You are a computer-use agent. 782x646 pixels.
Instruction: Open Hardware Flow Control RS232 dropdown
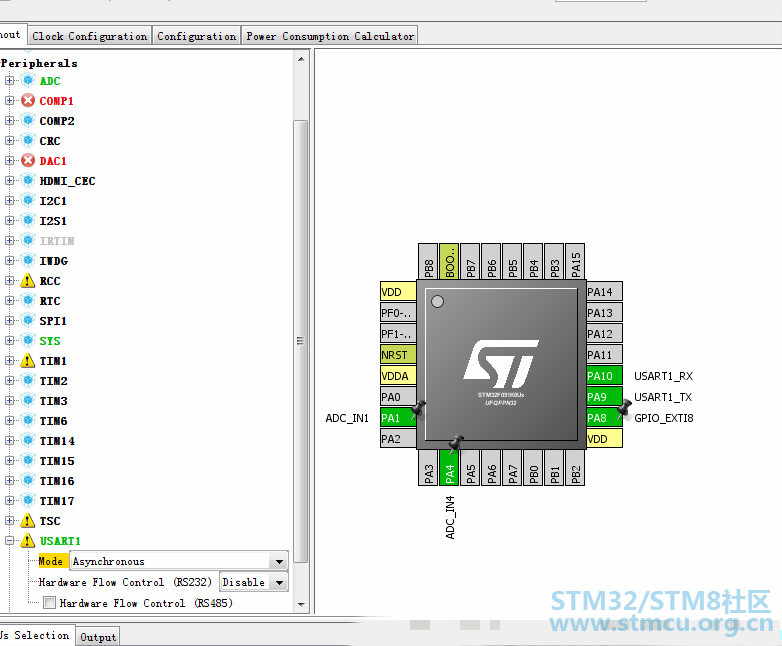(x=279, y=582)
